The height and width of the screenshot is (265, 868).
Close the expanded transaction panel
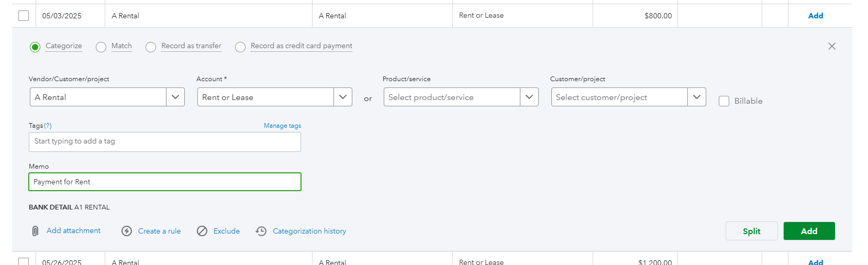pos(832,46)
